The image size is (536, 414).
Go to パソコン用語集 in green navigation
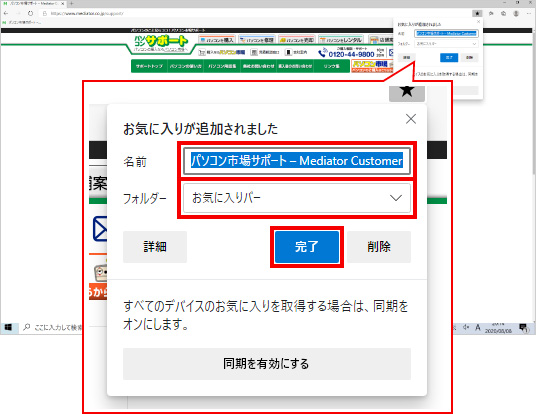tap(222, 66)
